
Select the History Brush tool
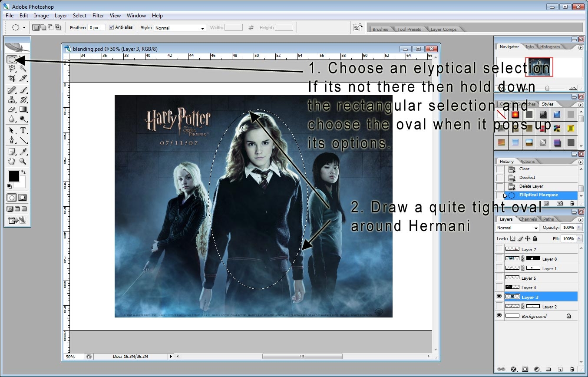(23, 99)
